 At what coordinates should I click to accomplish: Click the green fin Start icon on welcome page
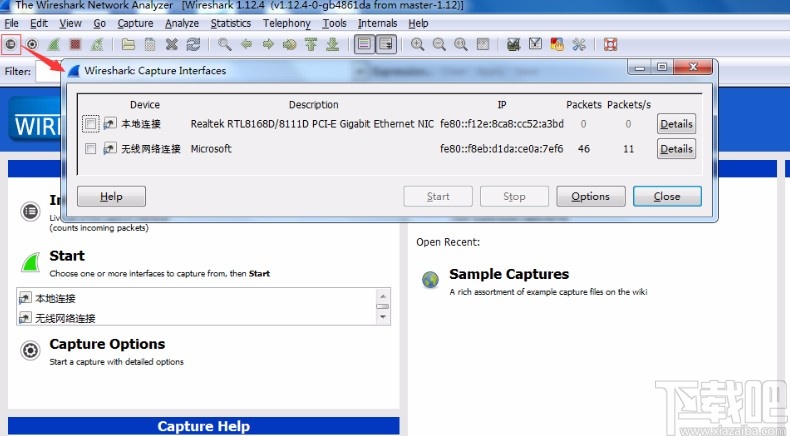[x=30, y=263]
